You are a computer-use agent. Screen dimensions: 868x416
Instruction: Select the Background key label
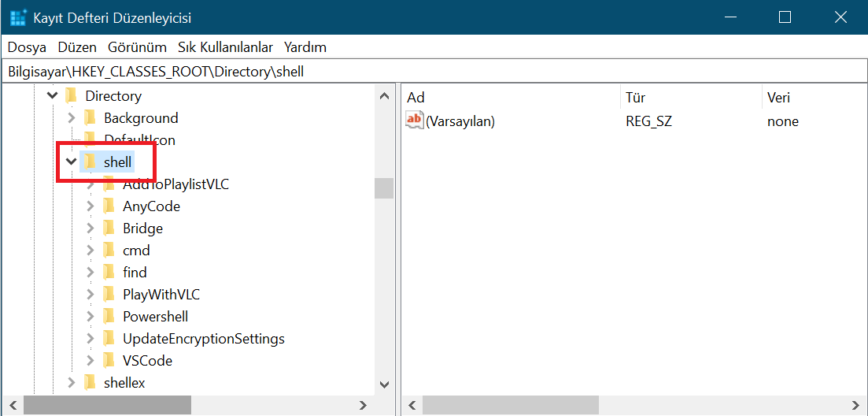(141, 118)
